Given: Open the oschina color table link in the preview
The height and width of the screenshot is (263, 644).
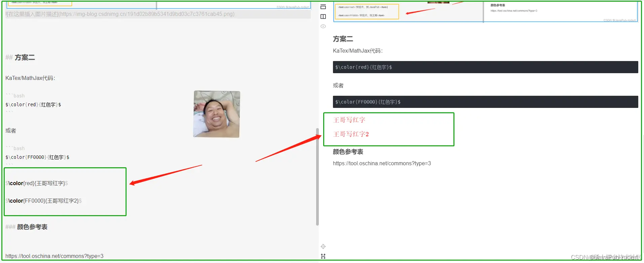Looking at the screenshot, I should pyautogui.click(x=382, y=164).
